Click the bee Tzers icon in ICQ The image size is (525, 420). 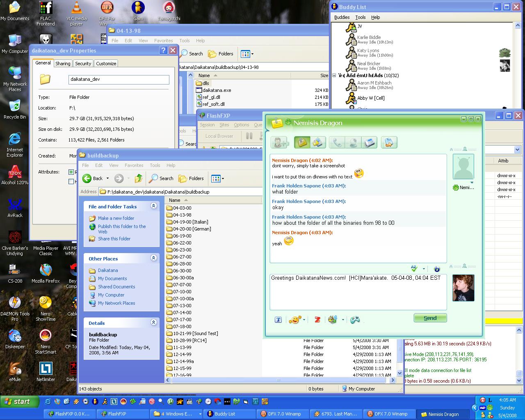click(332, 320)
